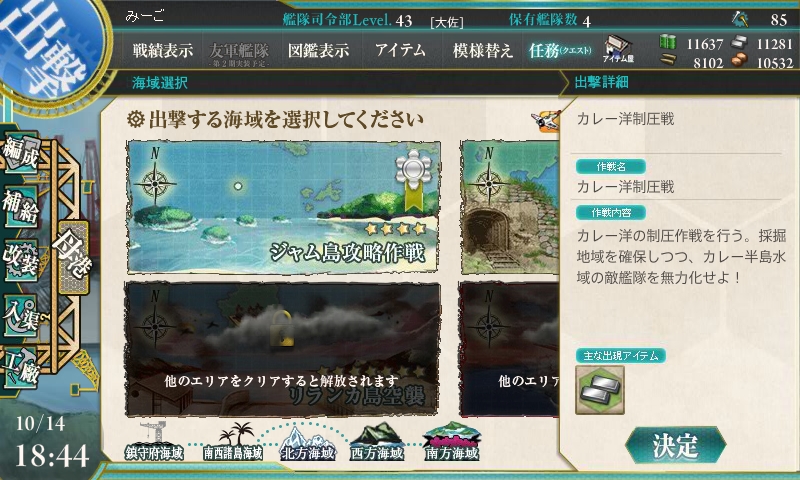
Task: Select the 西方海域 world icon
Action: [x=377, y=443]
